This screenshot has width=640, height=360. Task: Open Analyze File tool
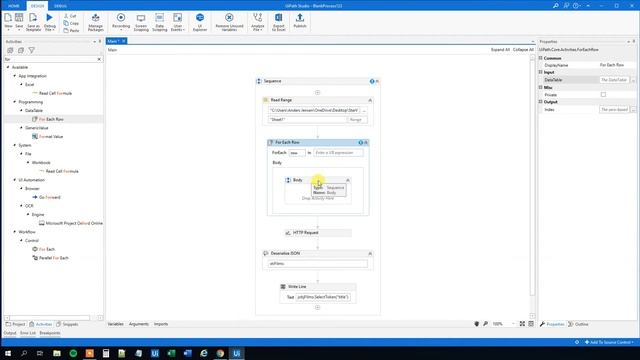(x=258, y=22)
